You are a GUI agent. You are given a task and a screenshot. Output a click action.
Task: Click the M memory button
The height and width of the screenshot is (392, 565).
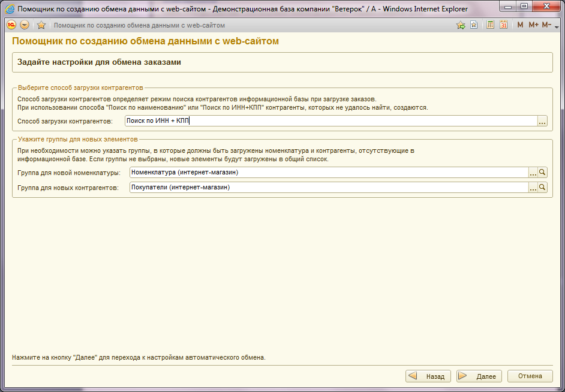[x=520, y=25]
